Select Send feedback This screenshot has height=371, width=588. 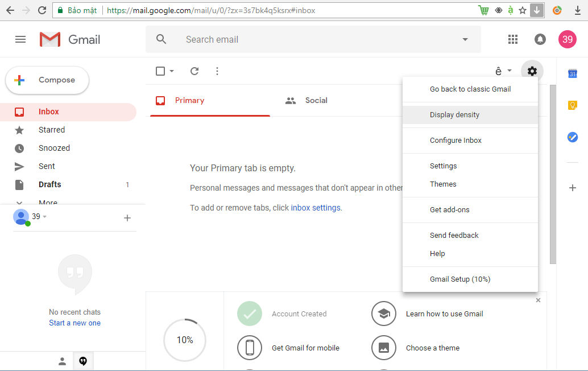[x=470, y=235]
